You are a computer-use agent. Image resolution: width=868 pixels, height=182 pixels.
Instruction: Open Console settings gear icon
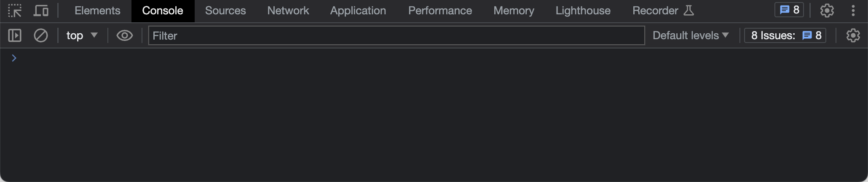[x=853, y=35]
